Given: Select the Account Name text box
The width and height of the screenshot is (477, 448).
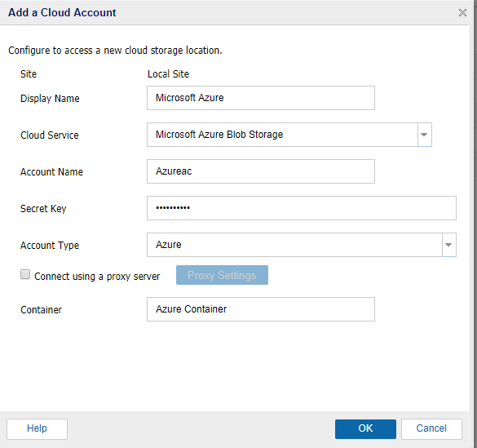Looking at the screenshot, I should click(x=261, y=171).
